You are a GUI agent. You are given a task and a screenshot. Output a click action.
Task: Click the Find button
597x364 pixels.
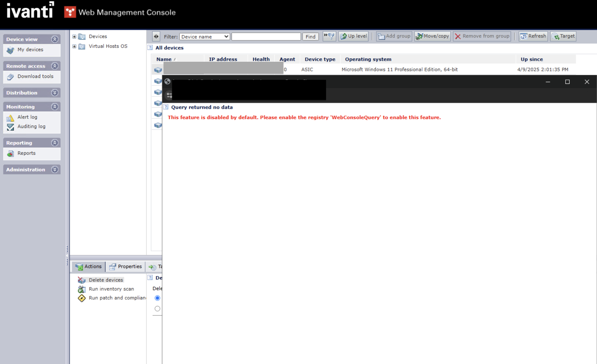pyautogui.click(x=310, y=37)
